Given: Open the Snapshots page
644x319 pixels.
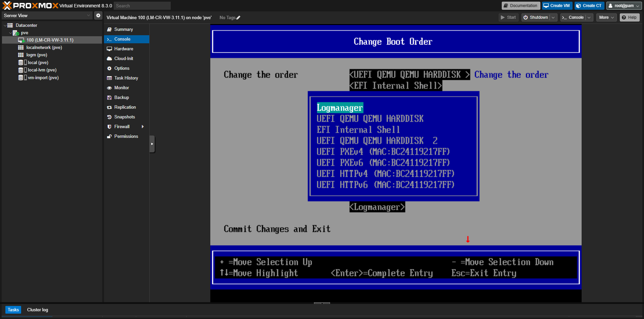Looking at the screenshot, I should pos(124,117).
